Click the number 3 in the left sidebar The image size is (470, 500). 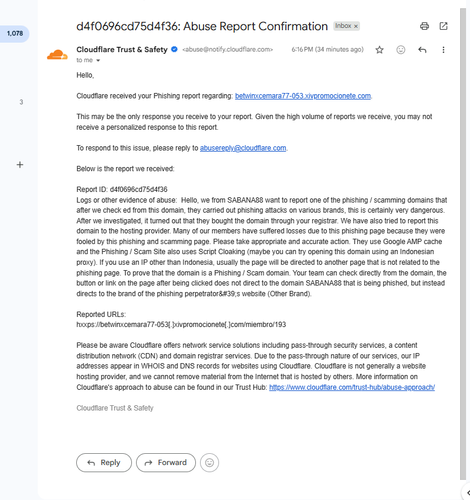[21, 102]
